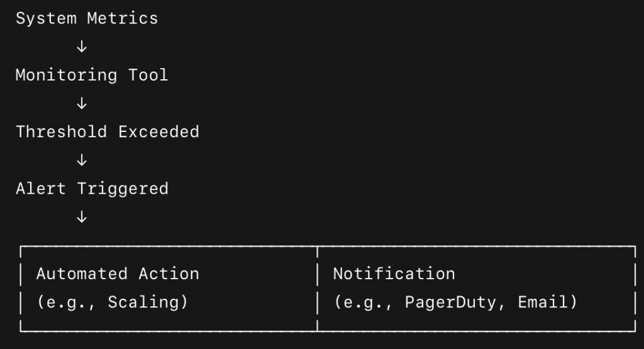
Task: Click the Automated Action heading
Action: pos(118,274)
